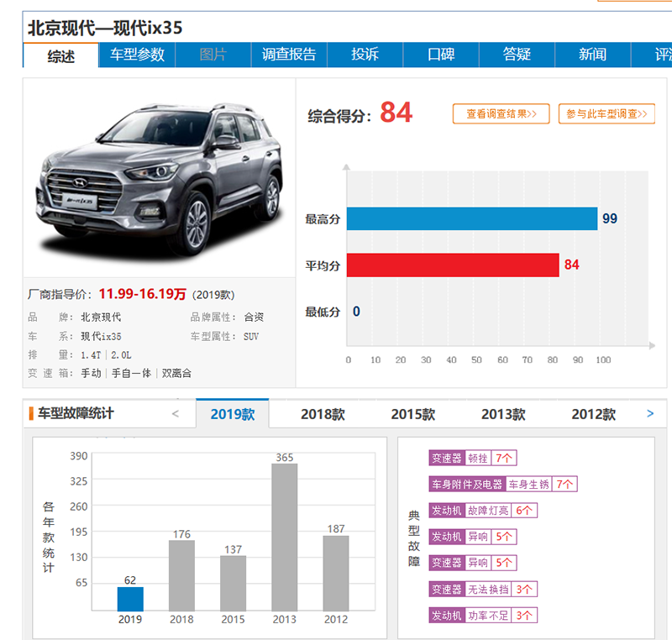This screenshot has height=640, width=672.
Task: Switch to the 车型参数 tab
Action: point(137,55)
